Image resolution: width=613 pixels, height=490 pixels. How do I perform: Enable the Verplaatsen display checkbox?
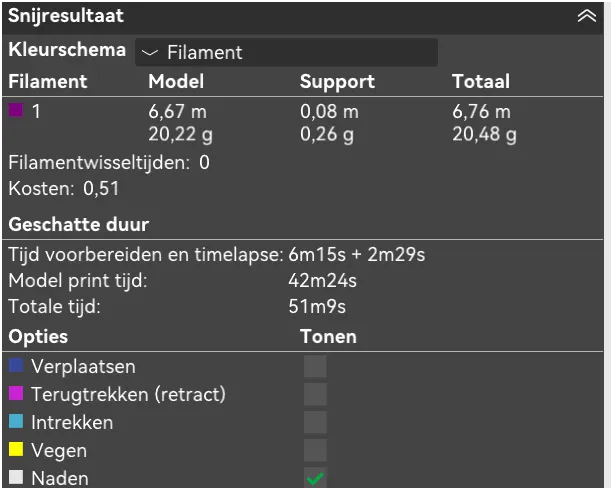(x=315, y=366)
